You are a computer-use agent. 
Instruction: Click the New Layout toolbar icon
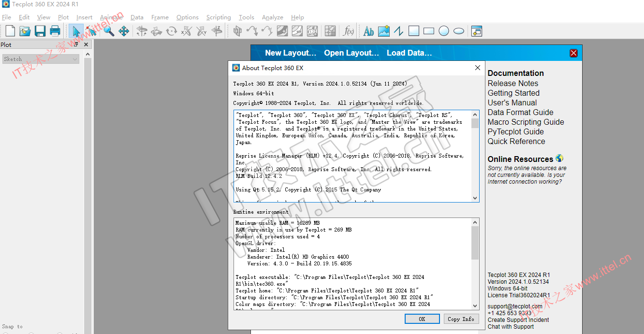point(10,31)
